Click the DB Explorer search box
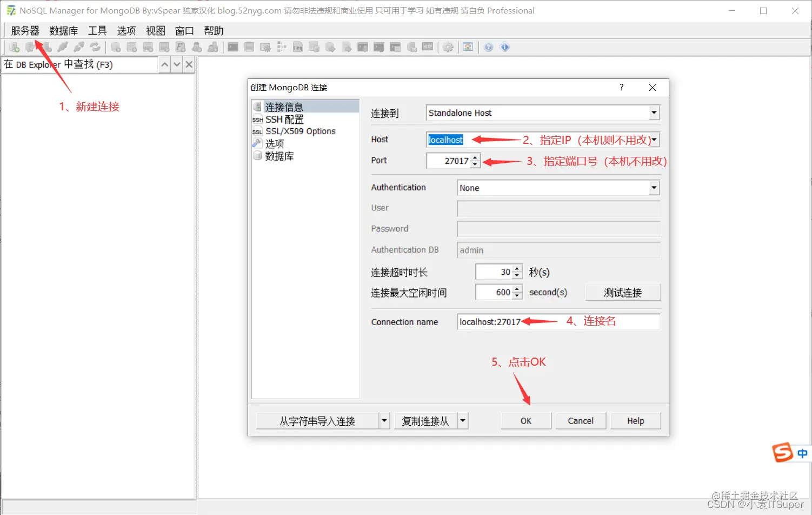The width and height of the screenshot is (812, 515). click(x=80, y=65)
